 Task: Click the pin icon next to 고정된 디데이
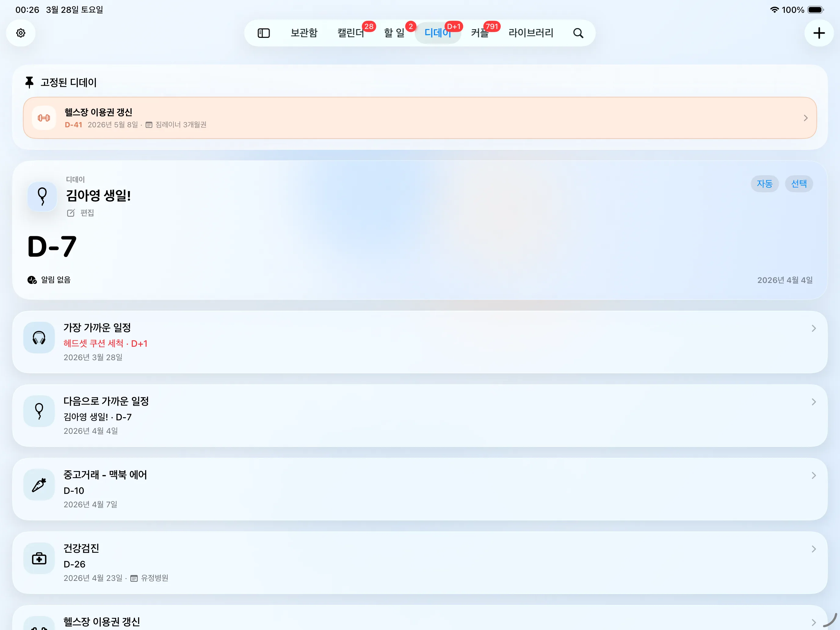[x=29, y=82]
